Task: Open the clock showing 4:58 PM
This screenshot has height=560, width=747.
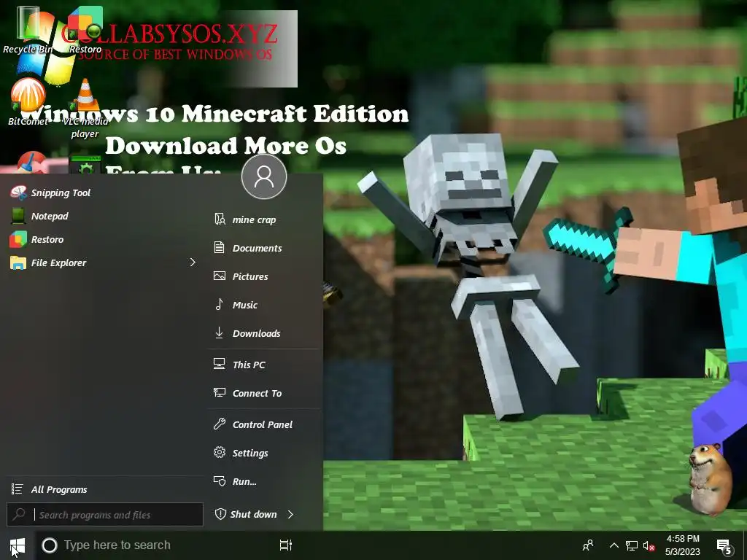Action: pyautogui.click(x=683, y=545)
